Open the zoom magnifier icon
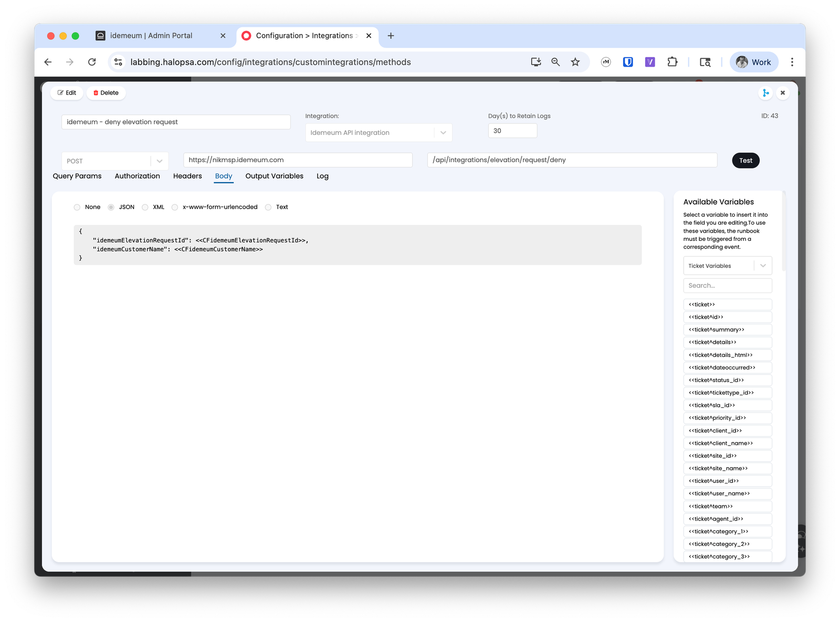This screenshot has width=840, height=622. [x=555, y=62]
